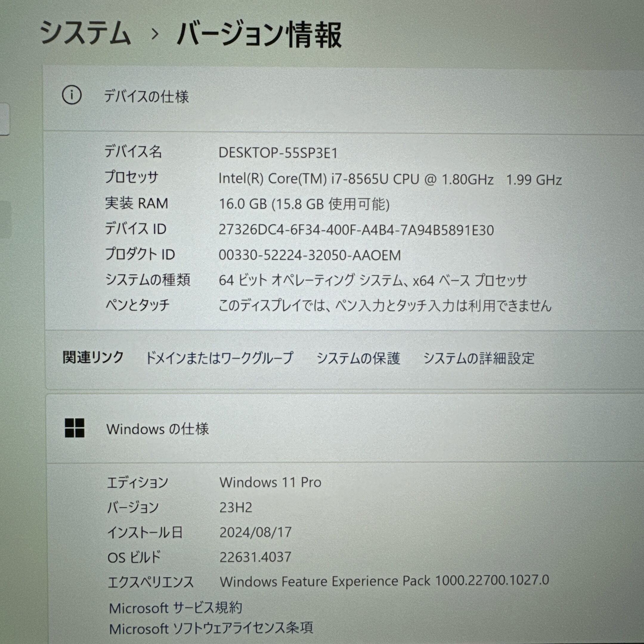Click the プロダクト ID label
Viewport: 644px width, 644px height.
click(x=140, y=254)
